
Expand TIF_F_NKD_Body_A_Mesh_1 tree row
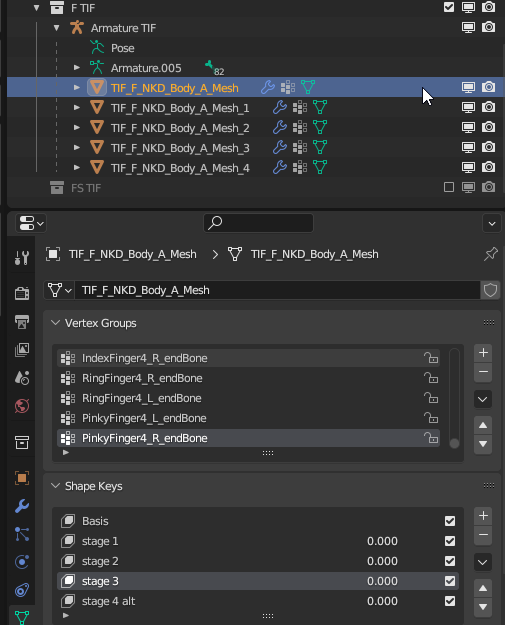point(77,107)
